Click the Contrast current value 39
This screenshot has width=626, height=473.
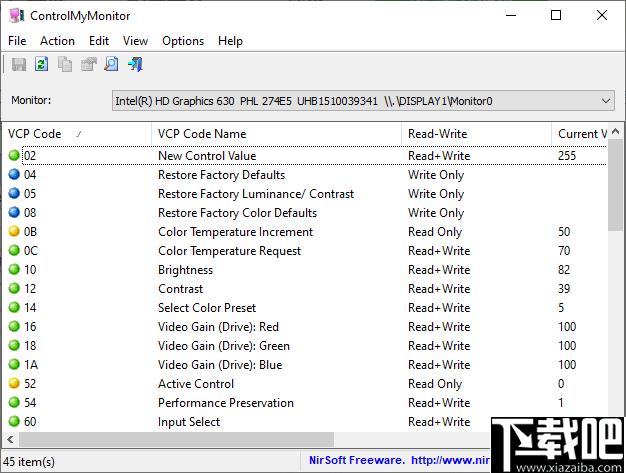point(564,288)
